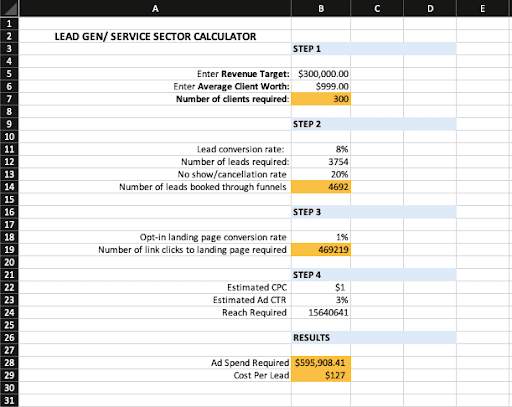Select the link clicks cell 469219
512x407 pixels.
pyautogui.click(x=321, y=250)
